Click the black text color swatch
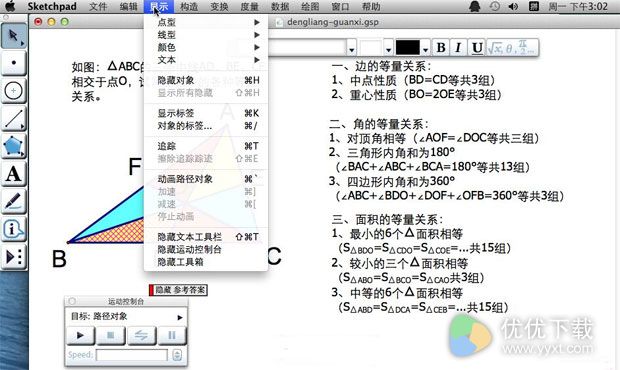 [408, 48]
